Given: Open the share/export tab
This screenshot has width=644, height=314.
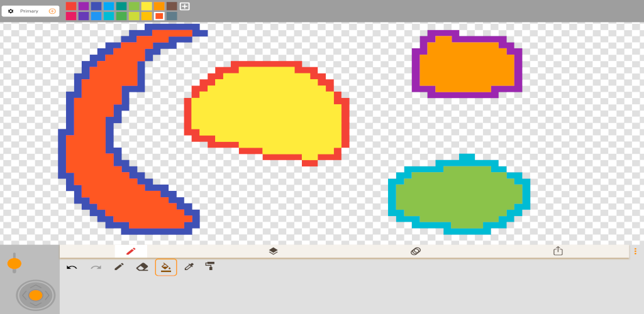Looking at the screenshot, I should pos(558,251).
